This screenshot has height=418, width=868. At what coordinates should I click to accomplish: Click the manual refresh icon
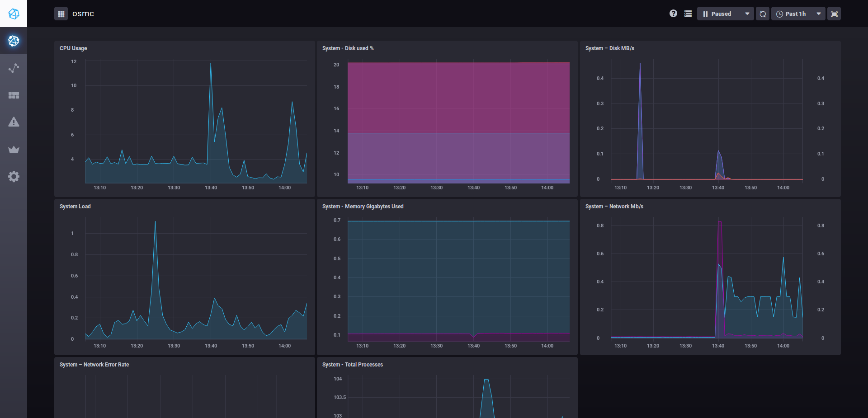pyautogui.click(x=763, y=14)
